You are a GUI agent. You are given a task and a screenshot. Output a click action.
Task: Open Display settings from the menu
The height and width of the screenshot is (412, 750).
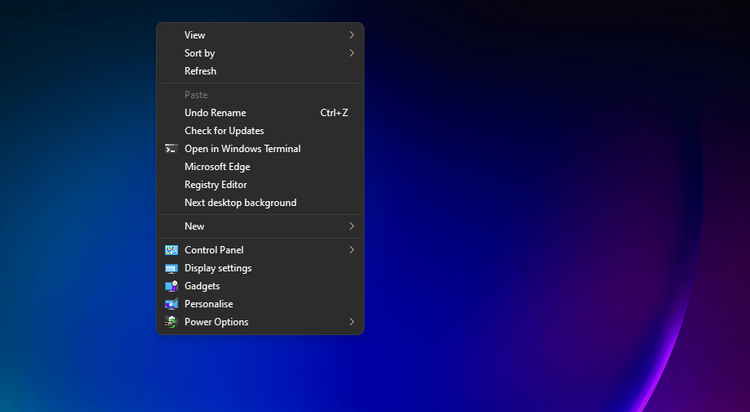(x=260, y=268)
